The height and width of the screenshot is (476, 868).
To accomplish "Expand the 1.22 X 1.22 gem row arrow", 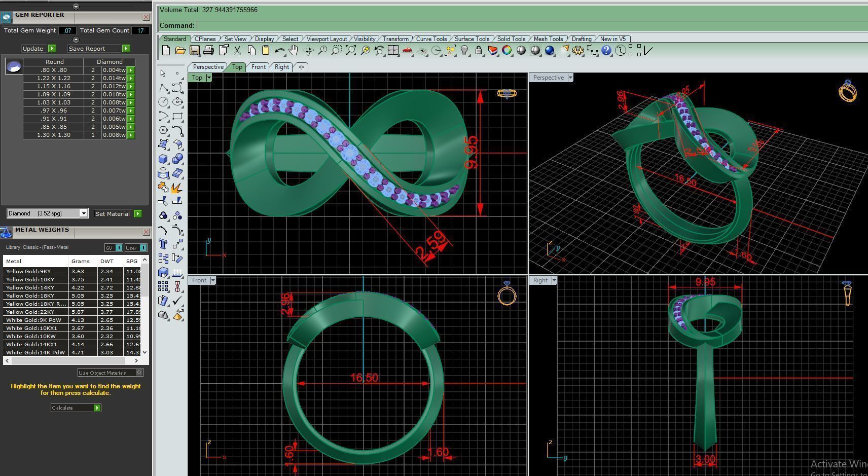I will point(131,78).
